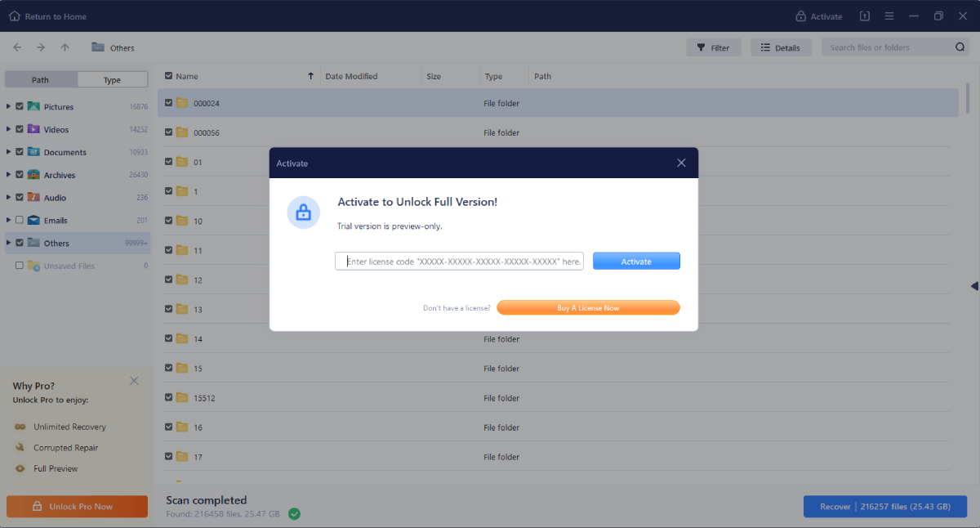Sort by Date Modified column header
The width and height of the screenshot is (980, 528).
tap(351, 76)
